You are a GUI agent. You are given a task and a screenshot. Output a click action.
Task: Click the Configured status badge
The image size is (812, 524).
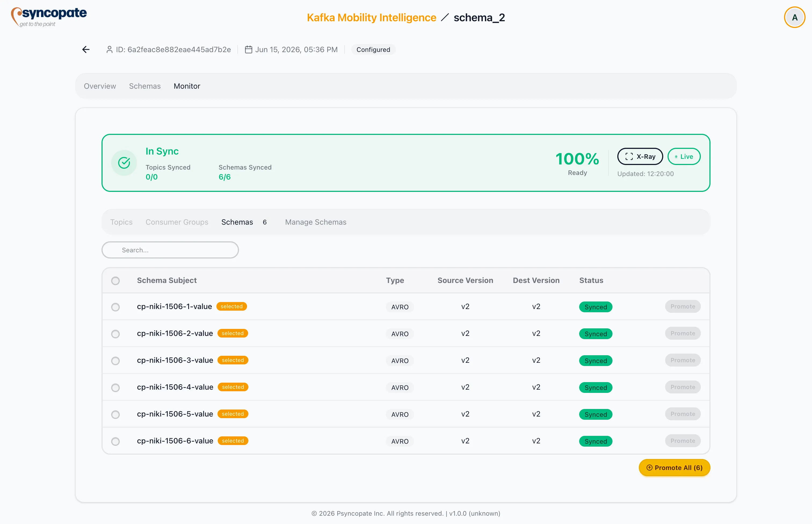373,50
